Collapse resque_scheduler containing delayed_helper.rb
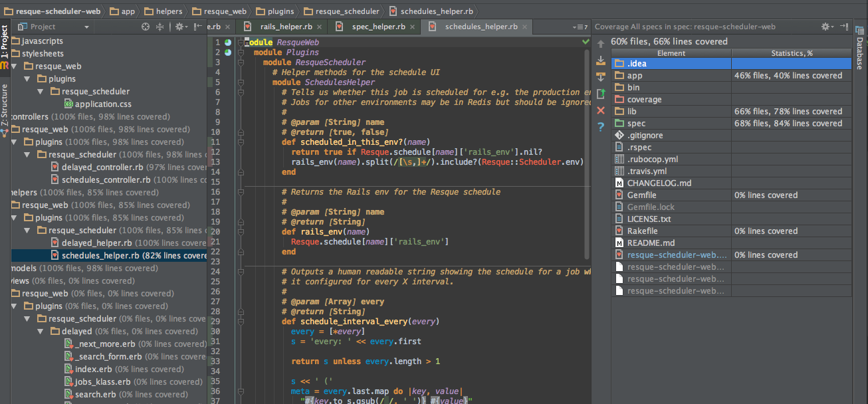The width and height of the screenshot is (868, 404). [x=29, y=231]
